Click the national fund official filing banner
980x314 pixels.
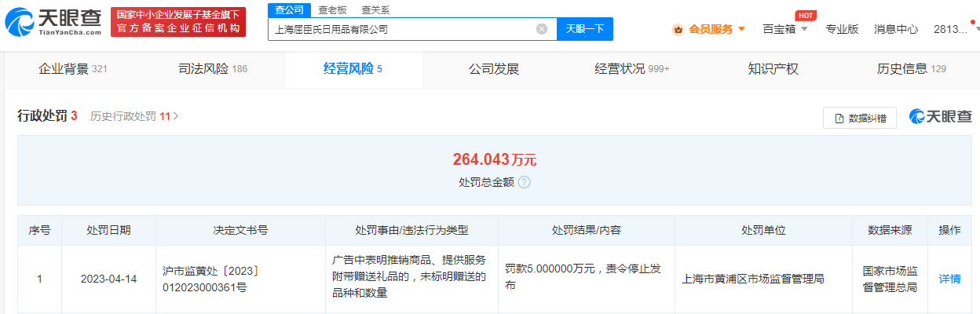(177, 22)
